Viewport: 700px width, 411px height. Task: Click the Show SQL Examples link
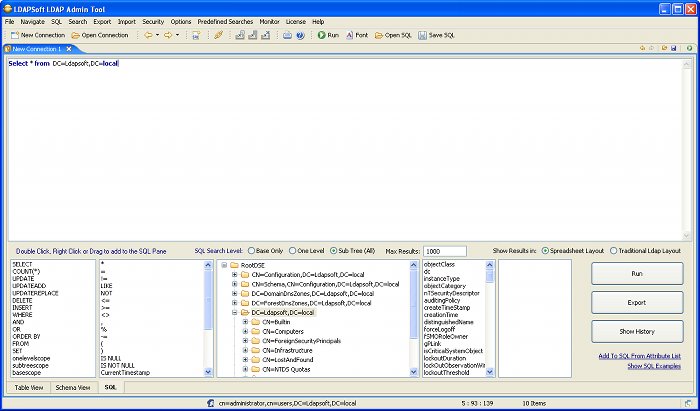(x=654, y=366)
